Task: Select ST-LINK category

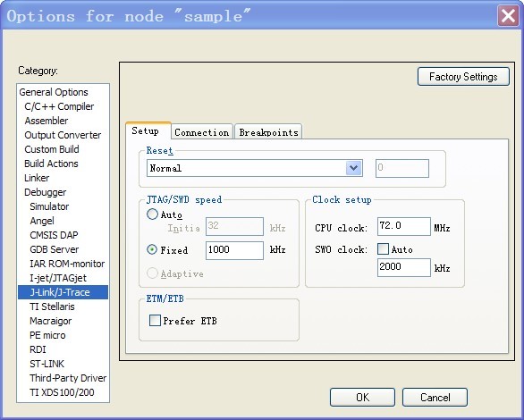Action: click(46, 364)
